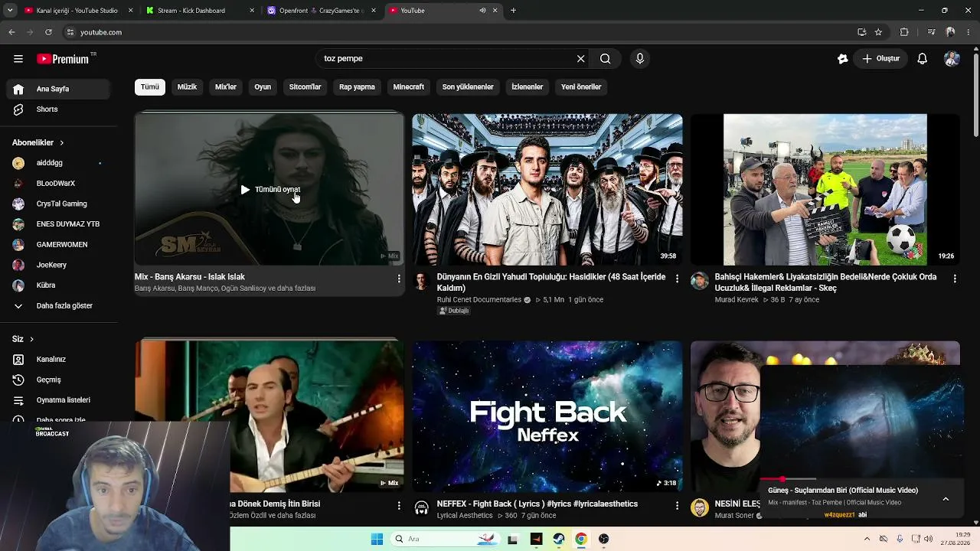Open more options for Hasidikler documentary video
Viewport: 980px width, 551px height.
pos(677,279)
